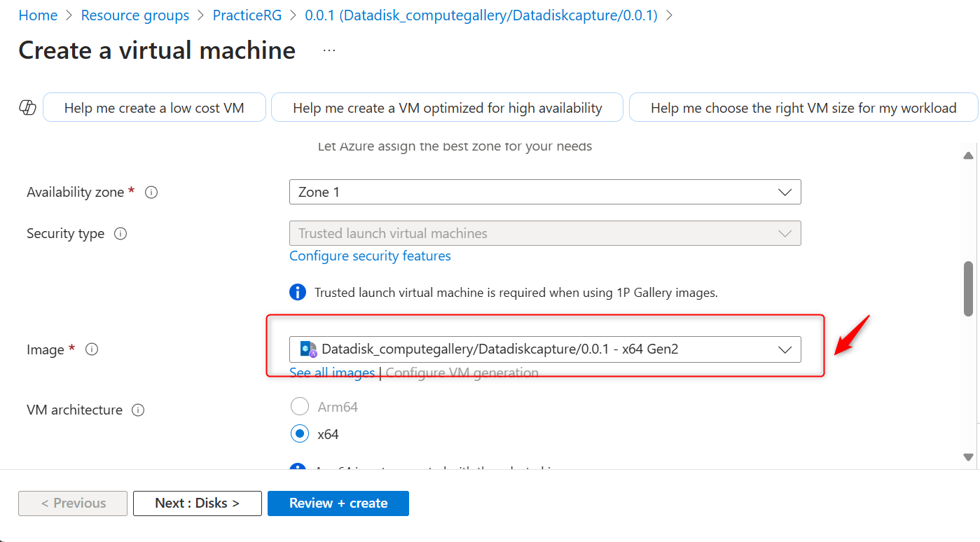Click info icon next to Image label
This screenshot has width=980, height=542.
click(92, 349)
